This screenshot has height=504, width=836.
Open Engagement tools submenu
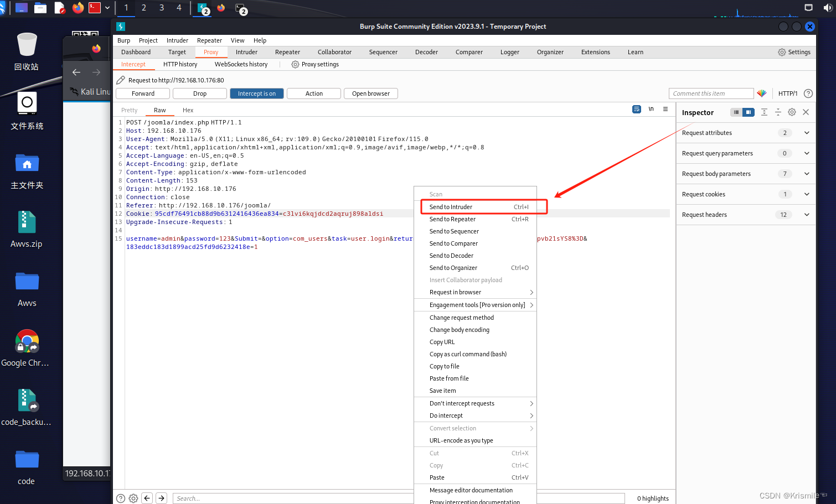click(476, 305)
